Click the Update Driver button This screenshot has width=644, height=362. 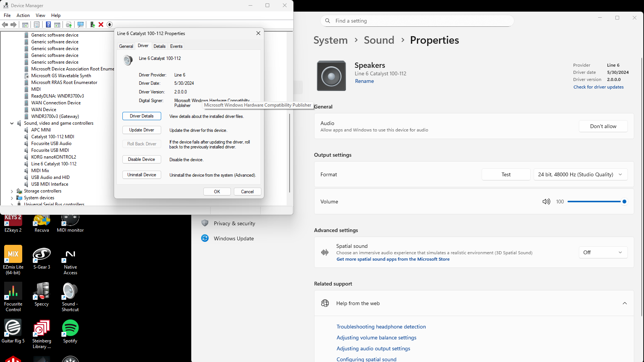point(142,130)
